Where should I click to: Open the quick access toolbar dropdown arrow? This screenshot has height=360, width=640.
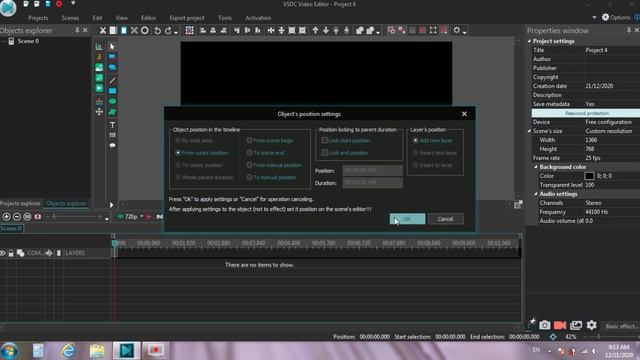pyautogui.click(x=73, y=4)
